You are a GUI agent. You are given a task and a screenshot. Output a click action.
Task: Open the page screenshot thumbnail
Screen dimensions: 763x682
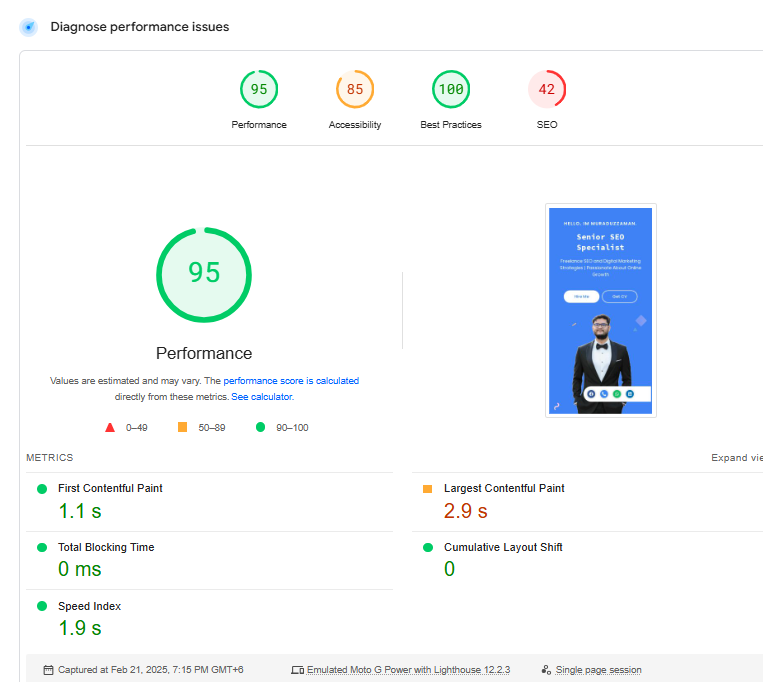point(600,310)
